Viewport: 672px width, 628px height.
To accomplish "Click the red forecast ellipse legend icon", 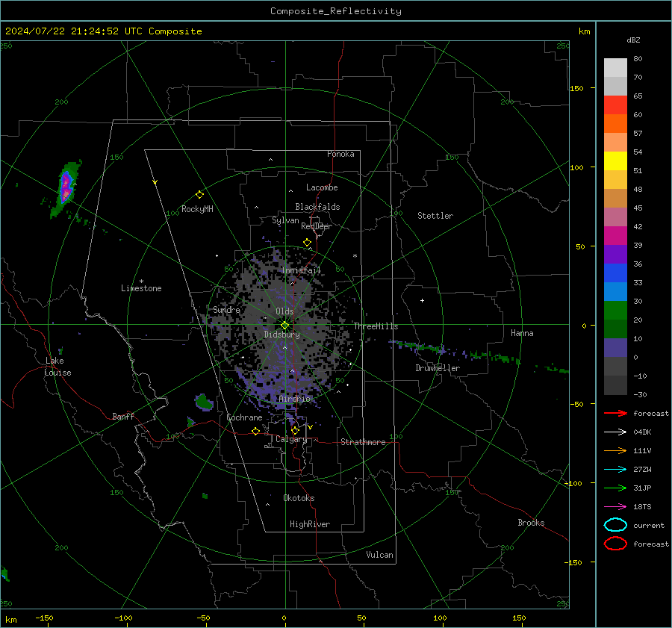I will tap(615, 544).
